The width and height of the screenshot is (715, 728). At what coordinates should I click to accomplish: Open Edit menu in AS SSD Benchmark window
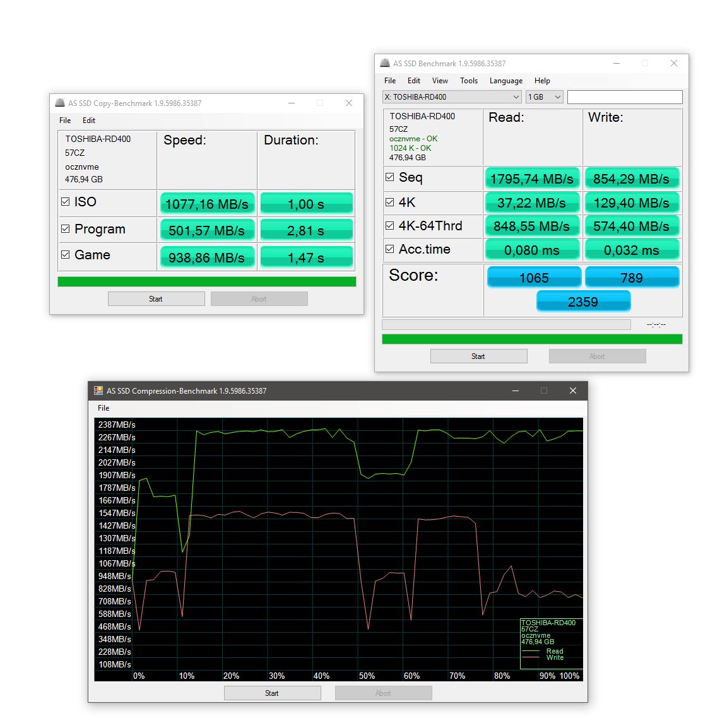(x=413, y=80)
